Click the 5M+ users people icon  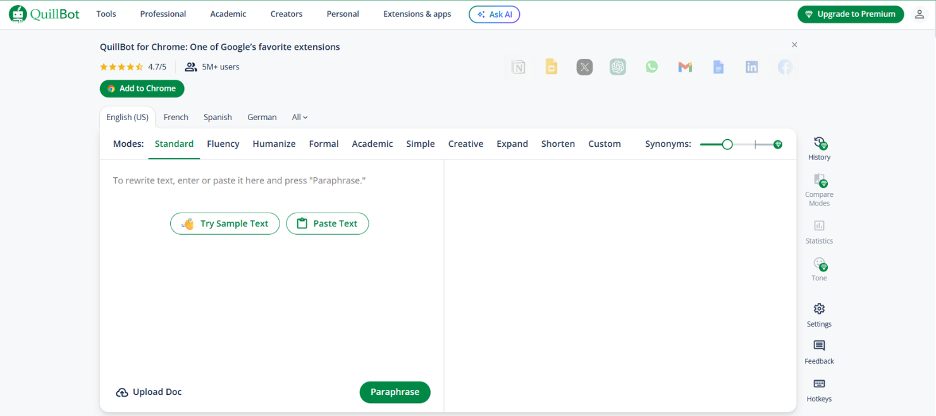click(190, 67)
